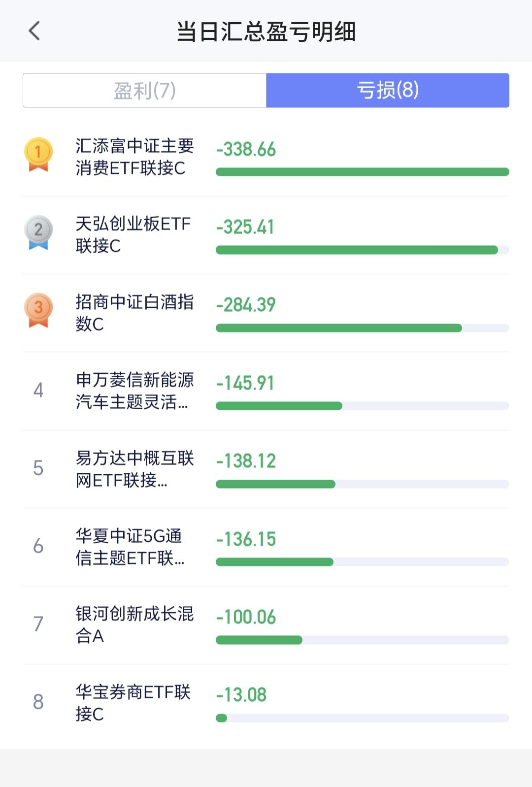
Task: Select 招商中证白酒指数C fund row
Action: [x=266, y=313]
